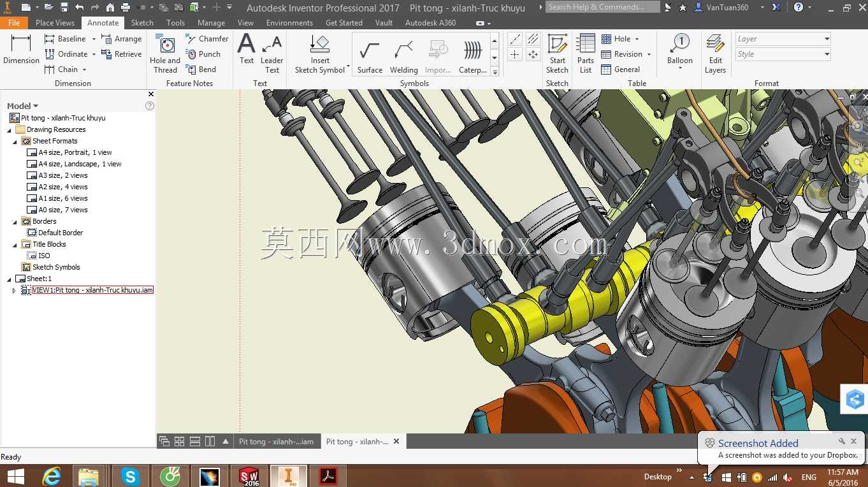
Task: Use the Retrieve dimensions tool
Action: pyautogui.click(x=121, y=54)
